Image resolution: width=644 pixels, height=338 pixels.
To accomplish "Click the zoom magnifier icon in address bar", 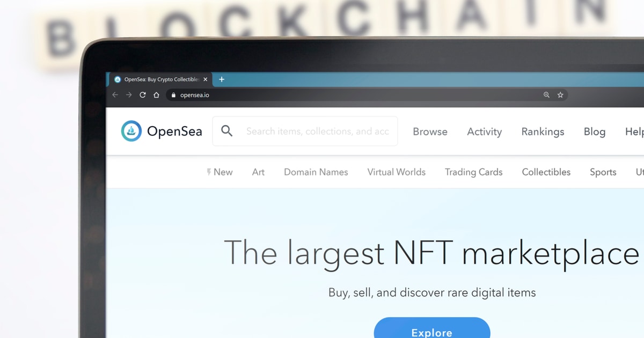I will coord(546,95).
